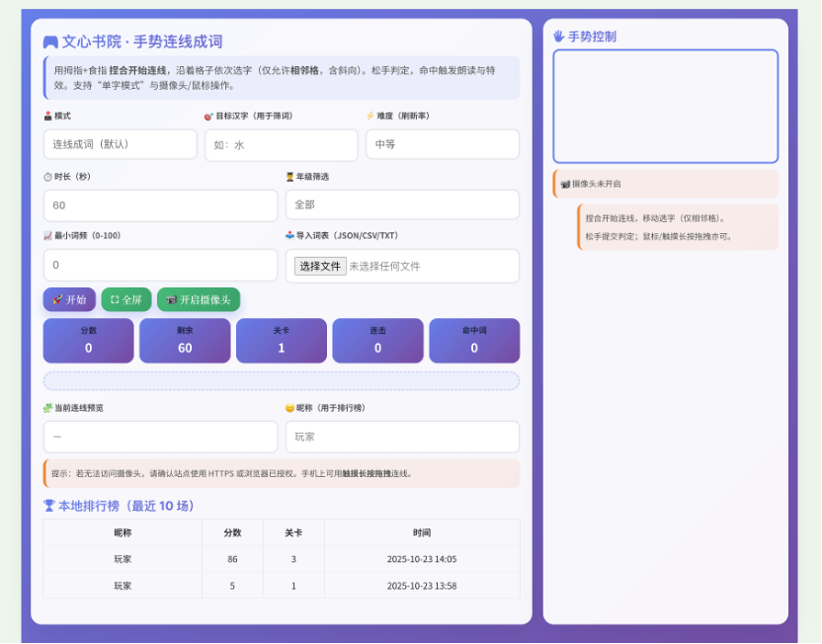Click the dashed progress bar area

coord(282,381)
